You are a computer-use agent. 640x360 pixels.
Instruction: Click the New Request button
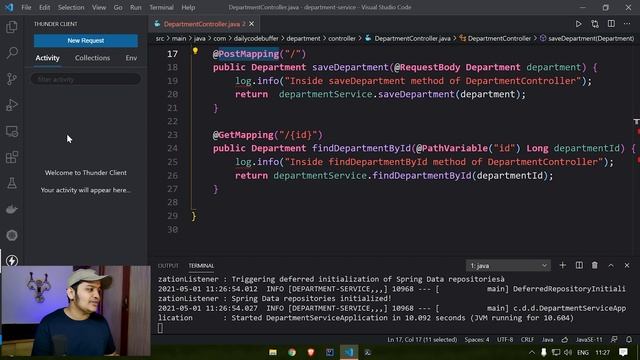[86, 40]
